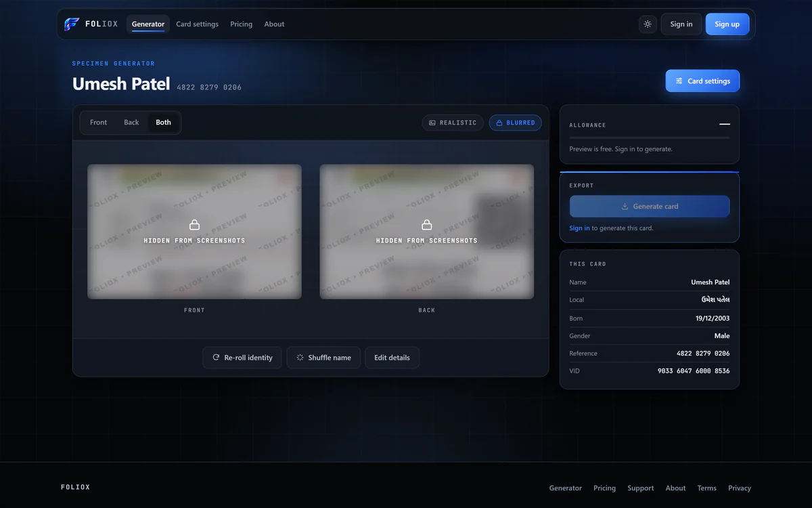Click the sliders icon in Card settings button
This screenshot has height=508, width=812.
tap(679, 81)
